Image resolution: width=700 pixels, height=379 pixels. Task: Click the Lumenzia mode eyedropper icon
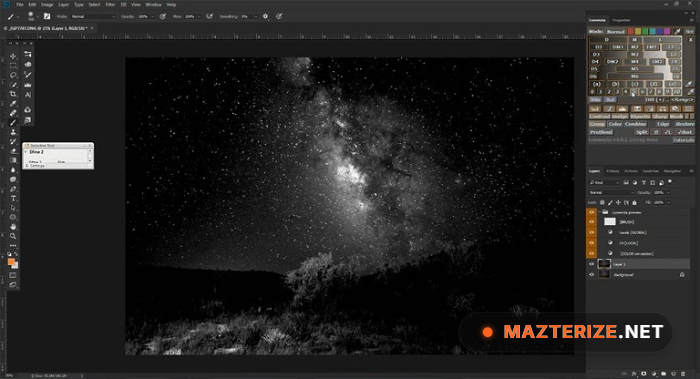(677, 32)
